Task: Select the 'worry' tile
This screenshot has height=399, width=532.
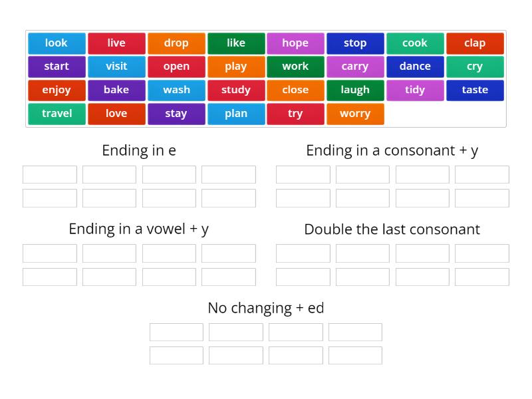Action: point(355,114)
